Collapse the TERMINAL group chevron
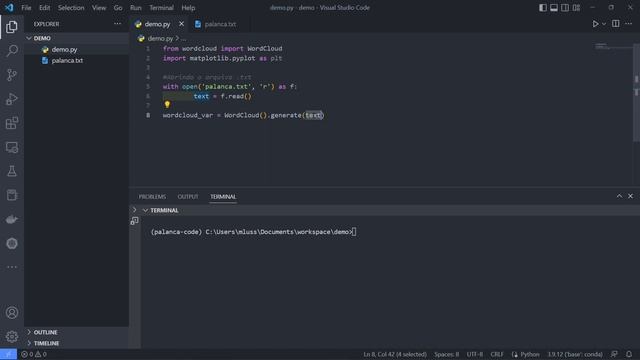The image size is (640, 360). coord(145,210)
